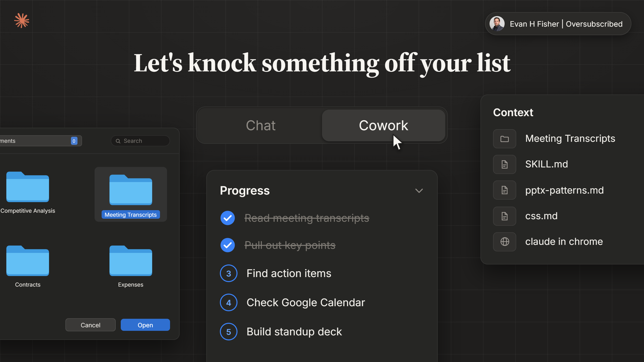Click the orange Claude starburst logo
This screenshot has height=362, width=644.
click(22, 21)
